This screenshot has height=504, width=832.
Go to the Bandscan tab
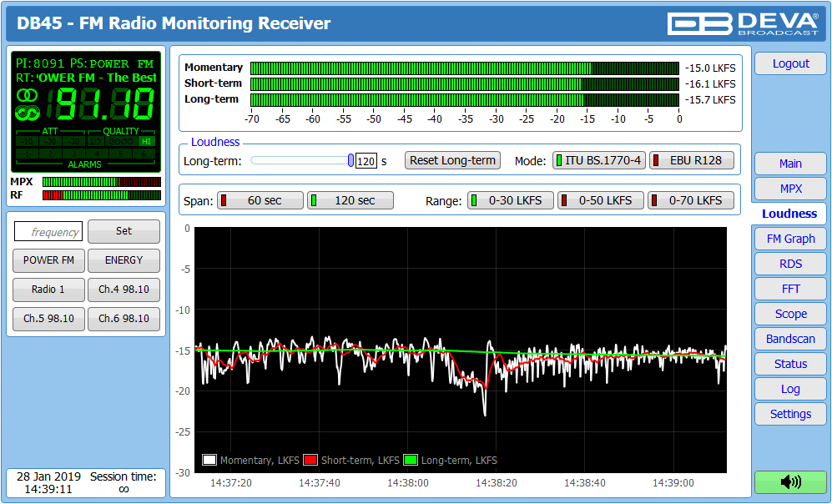790,339
